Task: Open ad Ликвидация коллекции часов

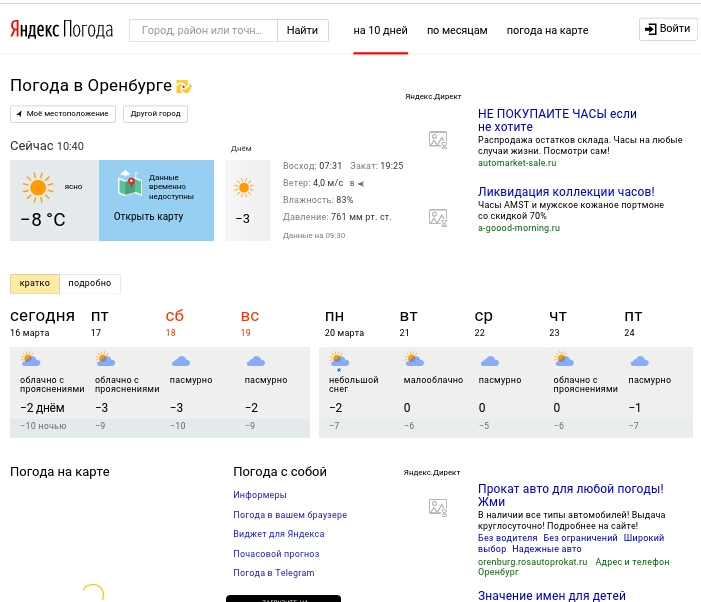Action: click(566, 192)
